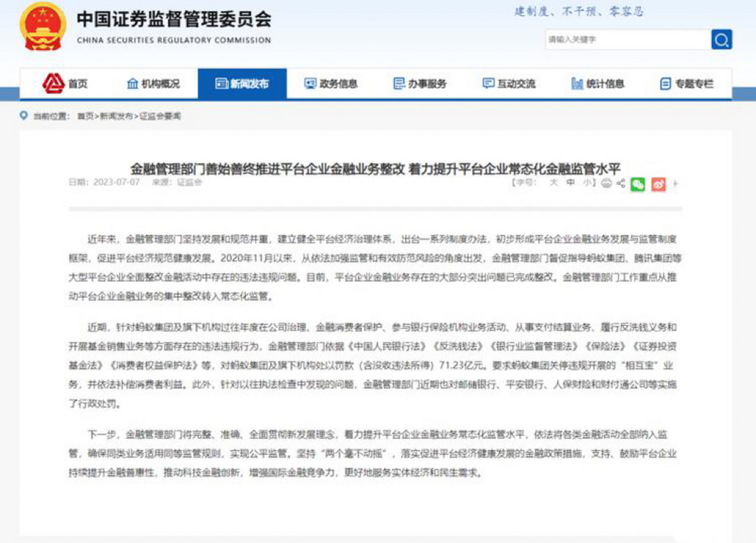Click the share icon in article toolbar
This screenshot has width=756, height=543.
point(621,183)
